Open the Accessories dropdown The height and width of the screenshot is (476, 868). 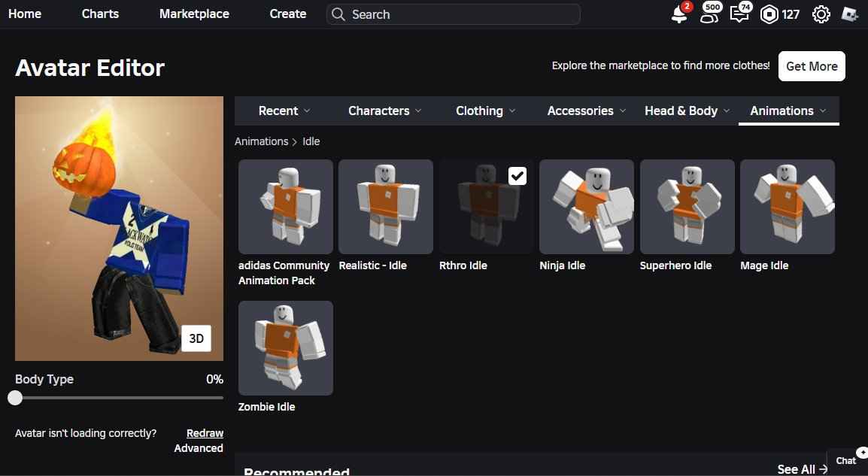[586, 111]
